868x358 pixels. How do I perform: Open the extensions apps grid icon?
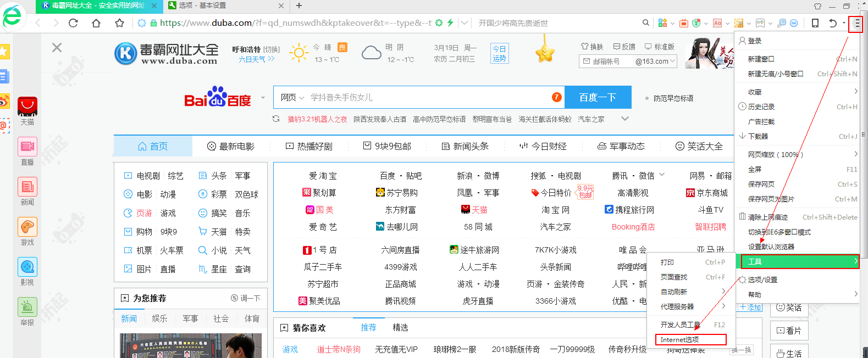pyautogui.click(x=662, y=23)
